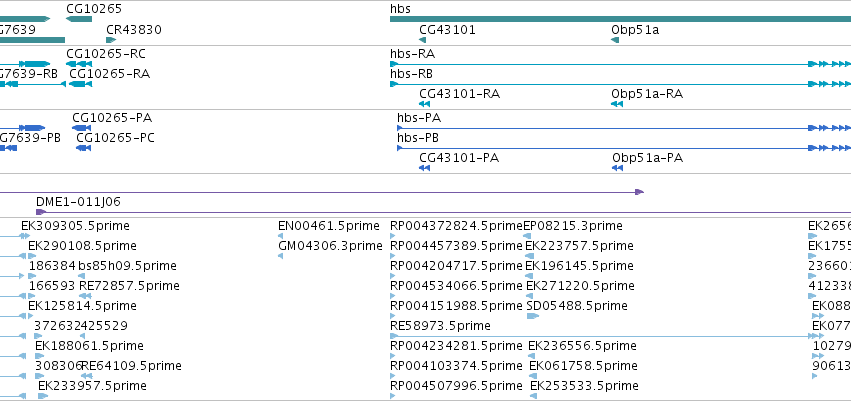Select the hbs gene bar
The height and width of the screenshot is (401, 851).
tap(620, 19)
